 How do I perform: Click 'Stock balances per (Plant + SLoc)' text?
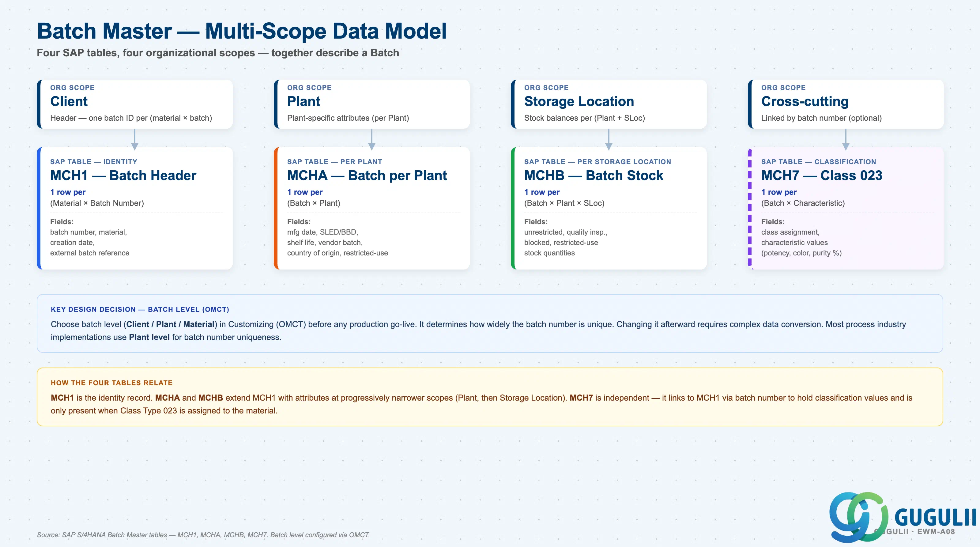(x=584, y=118)
